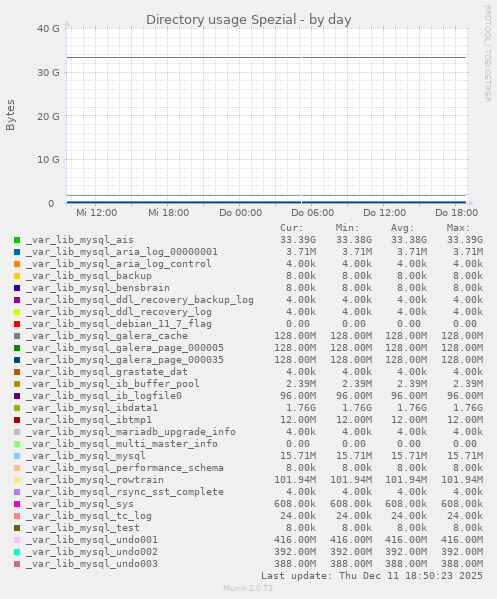
Task: Select the _var_lib_mysql_tc_log label
Action: pyautogui.click(x=89, y=516)
